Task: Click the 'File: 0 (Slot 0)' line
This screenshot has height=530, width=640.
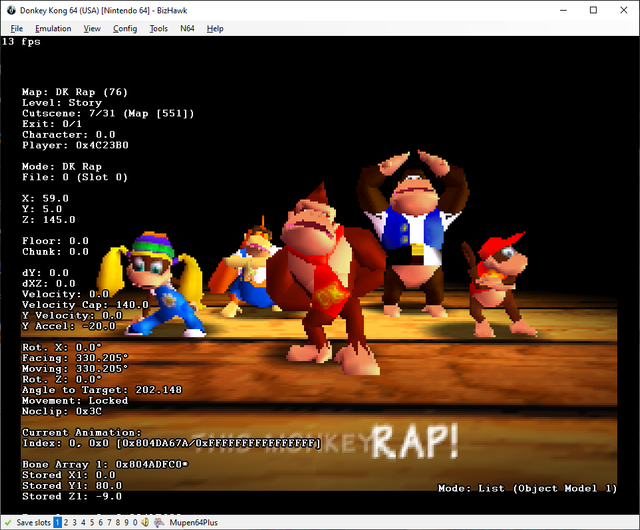Action: (x=75, y=177)
